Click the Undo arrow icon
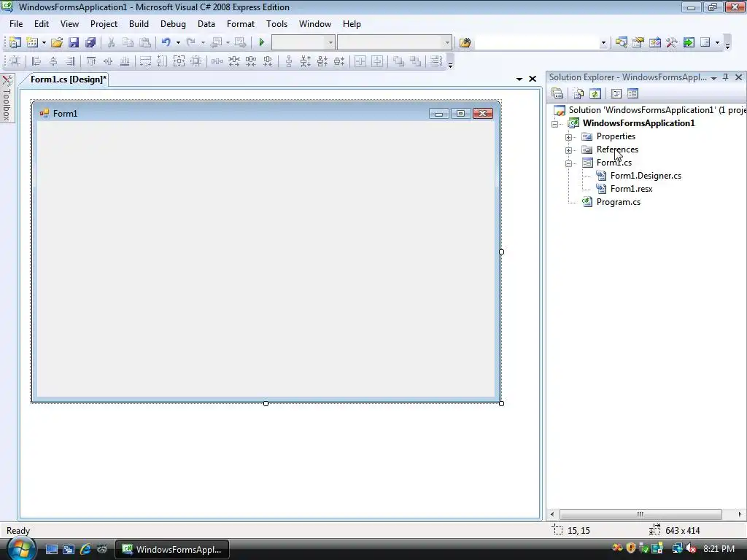747x560 pixels. pyautogui.click(x=166, y=42)
